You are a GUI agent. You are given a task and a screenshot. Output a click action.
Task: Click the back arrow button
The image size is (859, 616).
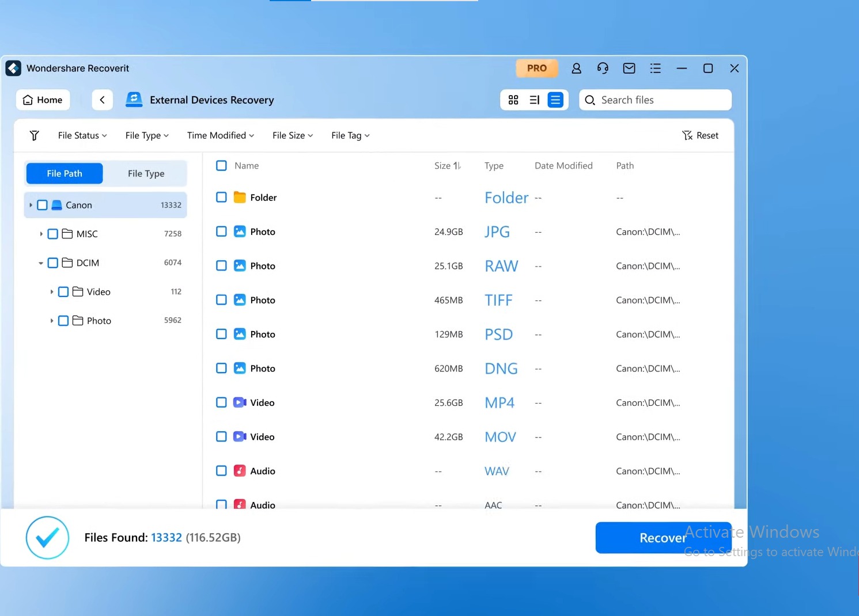pos(102,100)
